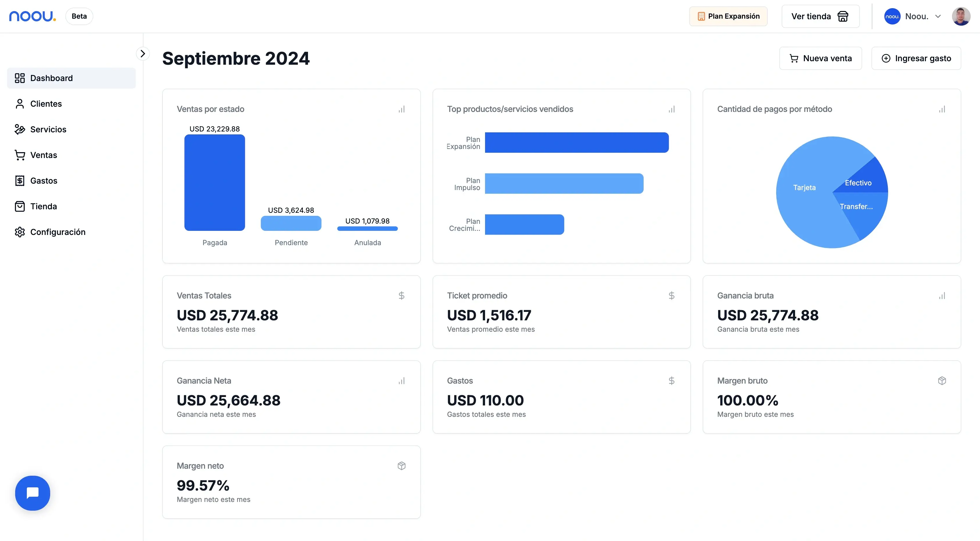Click the dollar icon on Ticket promedio card
980x541 pixels.
672,295
